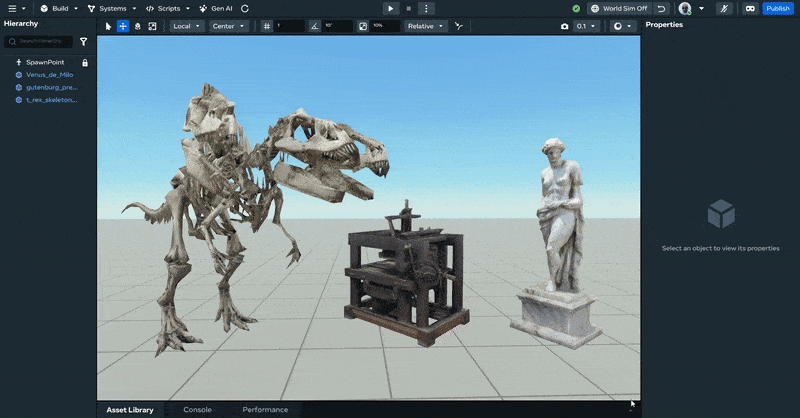Choose the Scale tool
Screen dimensions: 800x418
click(152, 26)
